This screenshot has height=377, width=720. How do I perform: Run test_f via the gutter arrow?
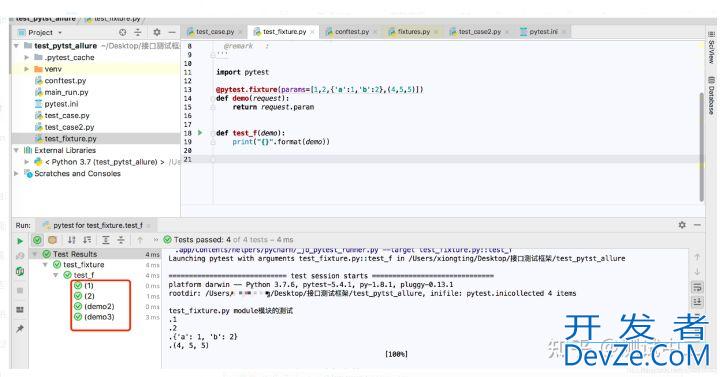pyautogui.click(x=200, y=133)
